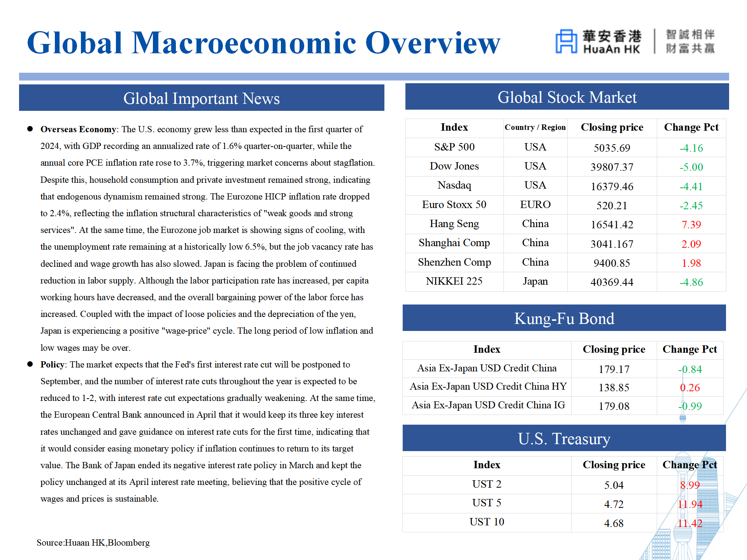This screenshot has width=747, height=560.
Task: Click the Dow Jones index cell
Action: 454,166
